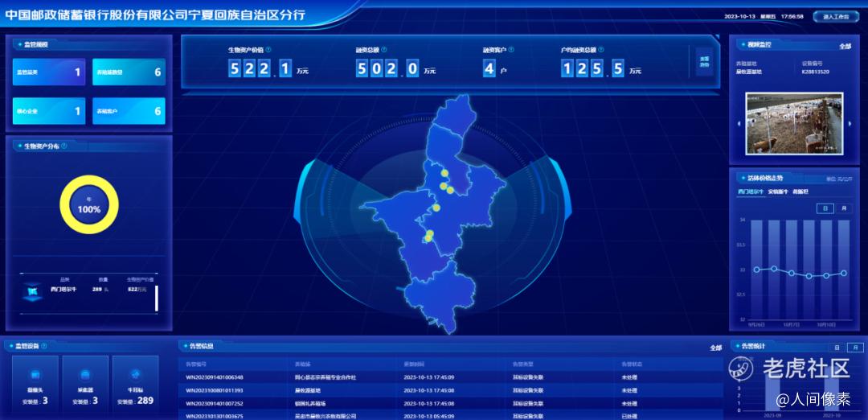Show previous video with the left arrow

[x=739, y=124]
